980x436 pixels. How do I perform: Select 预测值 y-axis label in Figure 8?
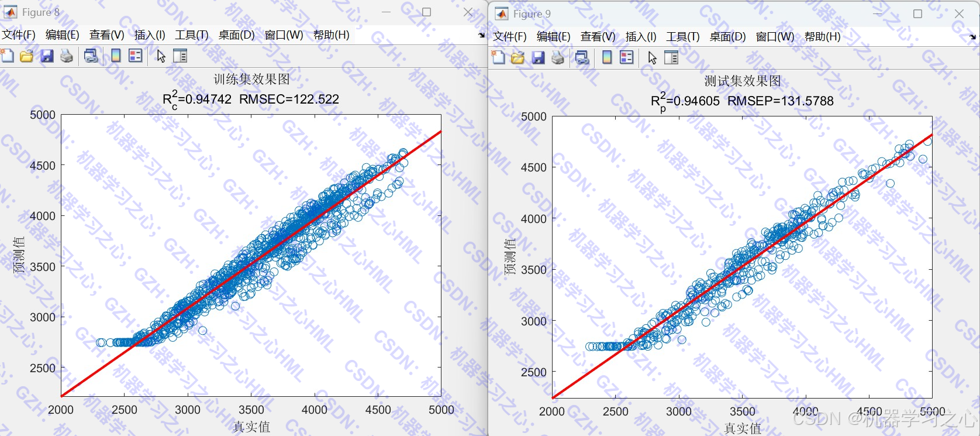point(19,255)
